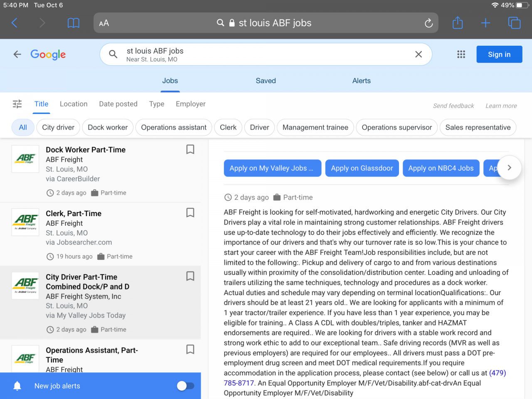
Task: Open the AA reader text-size menu
Action: click(x=104, y=23)
